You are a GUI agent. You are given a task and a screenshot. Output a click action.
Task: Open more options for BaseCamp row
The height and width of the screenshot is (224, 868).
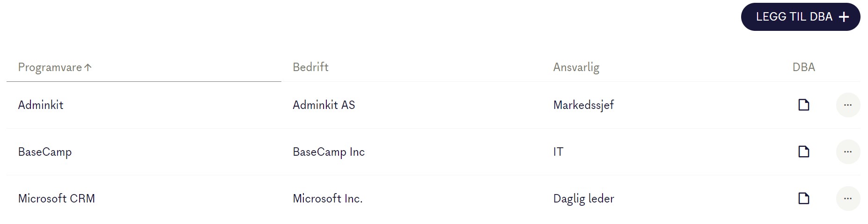(847, 152)
